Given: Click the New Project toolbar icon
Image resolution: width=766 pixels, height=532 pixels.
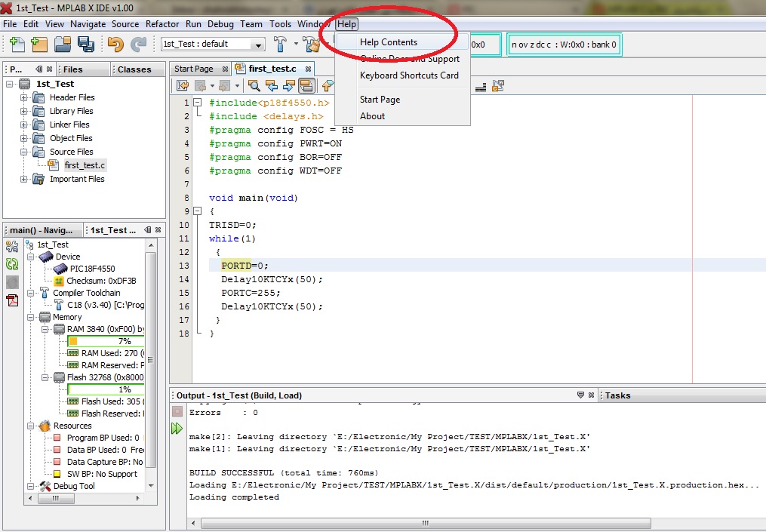Looking at the screenshot, I should (39, 45).
